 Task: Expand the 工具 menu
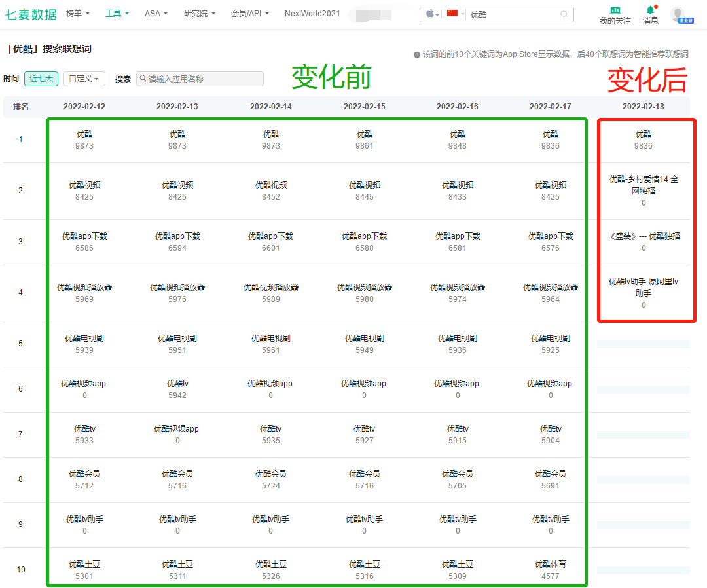pos(117,14)
